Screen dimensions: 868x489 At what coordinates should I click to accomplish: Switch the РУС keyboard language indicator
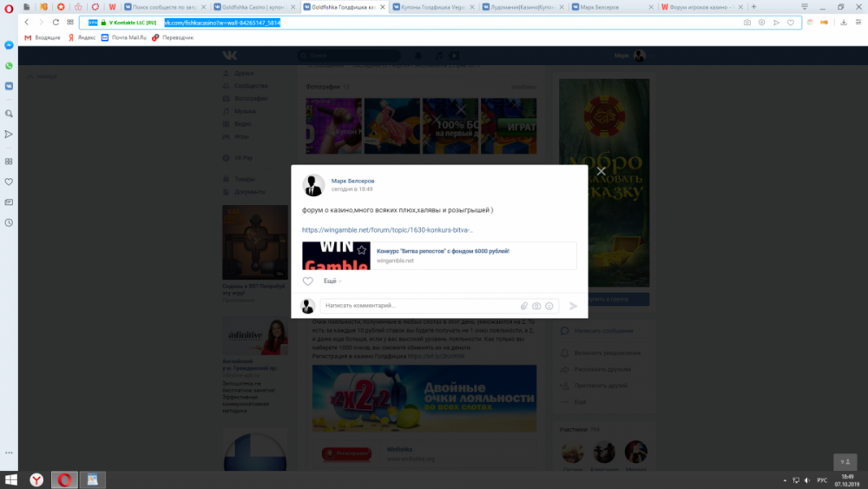point(822,480)
